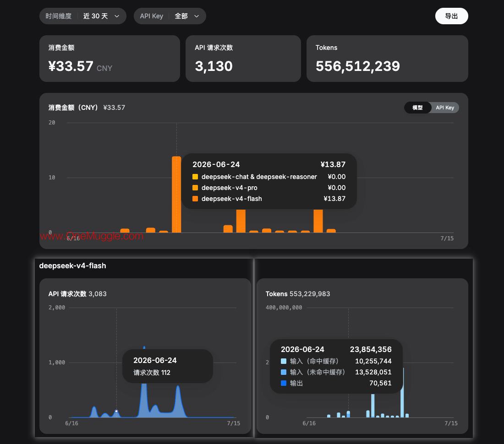Switch chart grouping to API Key
Viewport: 504px width, 444px height.
(x=445, y=108)
